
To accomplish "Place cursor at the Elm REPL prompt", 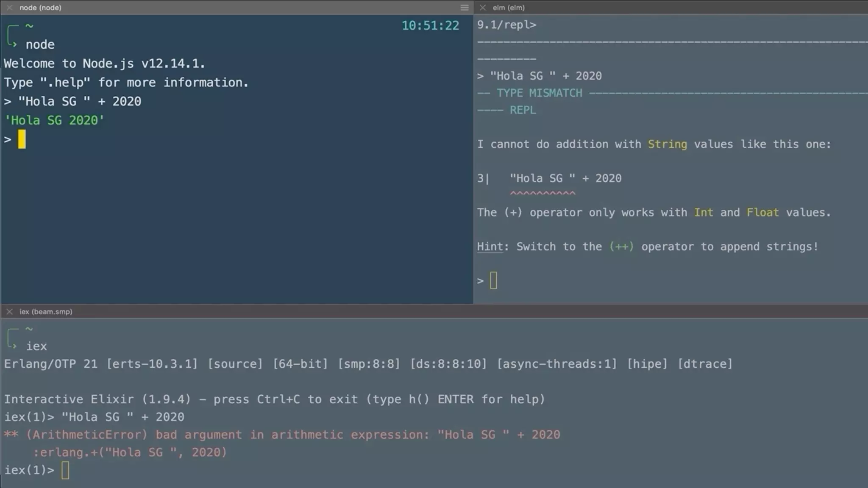I will point(493,280).
